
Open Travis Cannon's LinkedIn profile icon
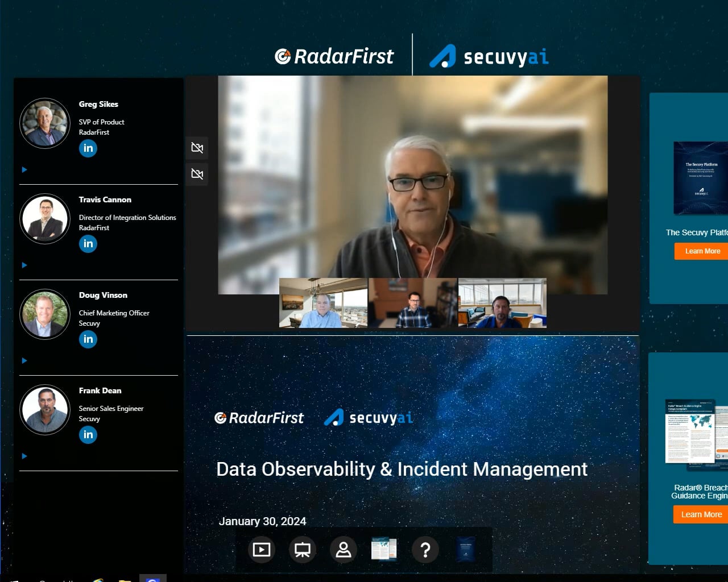[88, 244]
